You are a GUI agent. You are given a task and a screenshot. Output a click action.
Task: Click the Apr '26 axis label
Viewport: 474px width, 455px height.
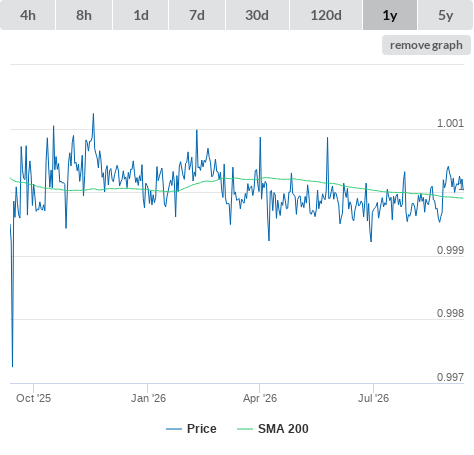[x=260, y=398]
